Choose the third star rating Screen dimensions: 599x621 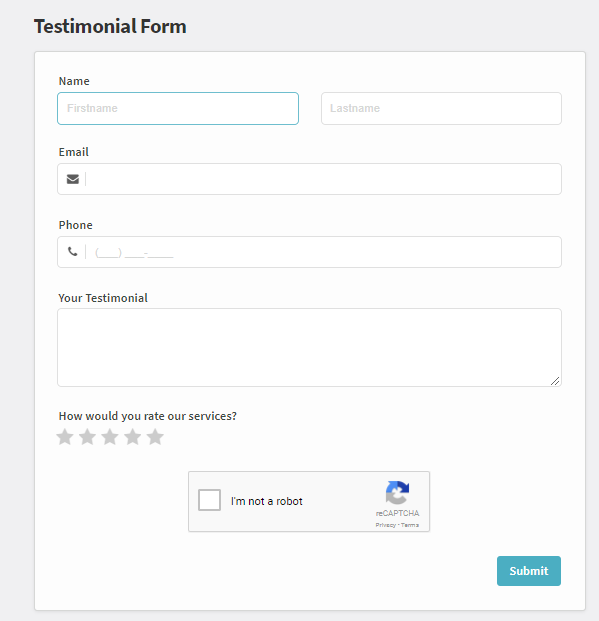[x=110, y=437]
